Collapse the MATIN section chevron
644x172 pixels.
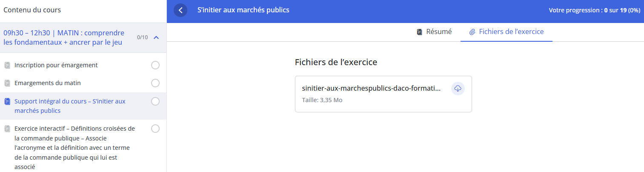coord(156,37)
